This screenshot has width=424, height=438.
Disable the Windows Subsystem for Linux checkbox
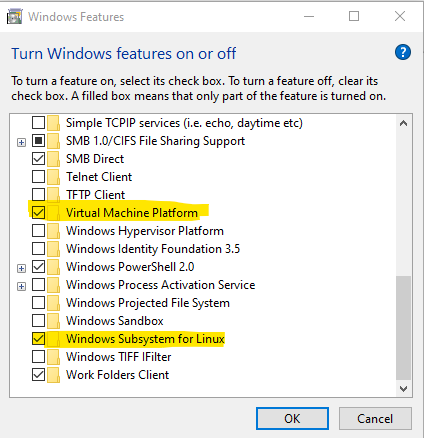point(38,339)
